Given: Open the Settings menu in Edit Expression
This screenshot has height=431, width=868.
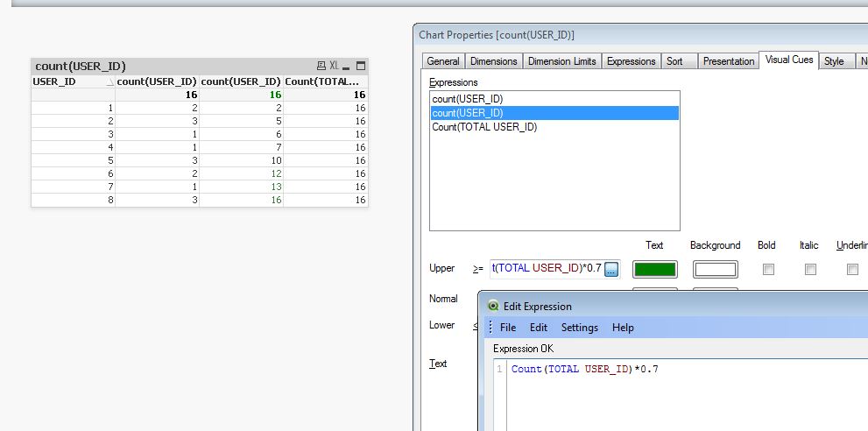Looking at the screenshot, I should [579, 328].
